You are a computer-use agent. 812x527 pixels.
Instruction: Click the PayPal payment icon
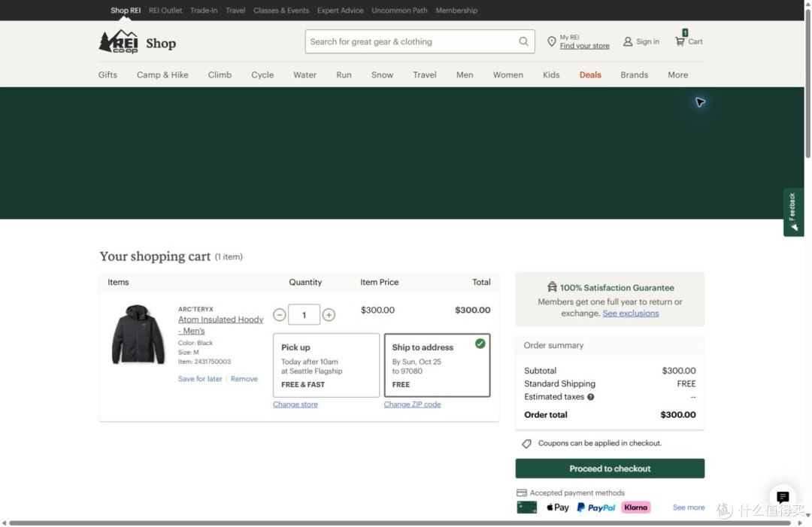pos(596,507)
